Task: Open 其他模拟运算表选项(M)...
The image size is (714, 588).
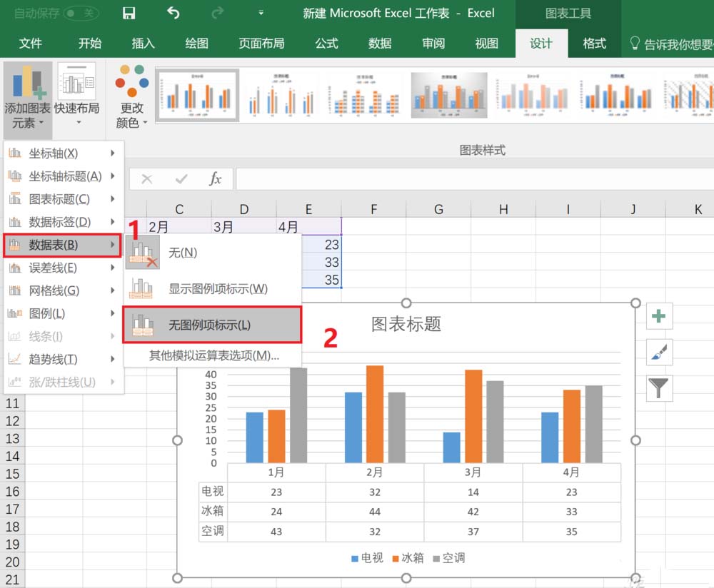Action: click(x=214, y=355)
